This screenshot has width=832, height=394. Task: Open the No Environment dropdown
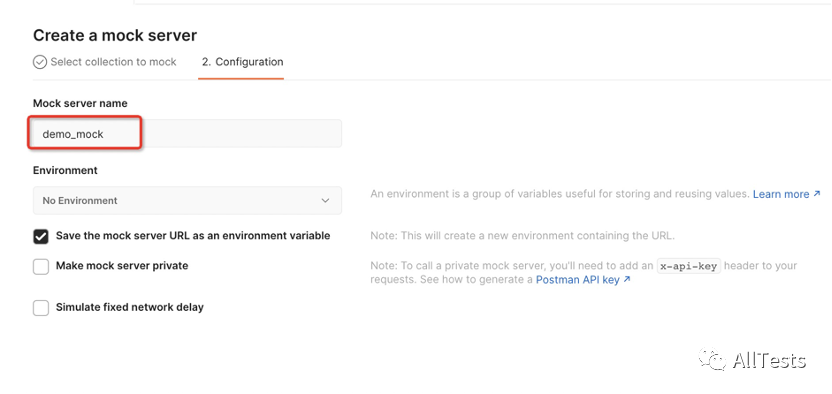(x=187, y=200)
